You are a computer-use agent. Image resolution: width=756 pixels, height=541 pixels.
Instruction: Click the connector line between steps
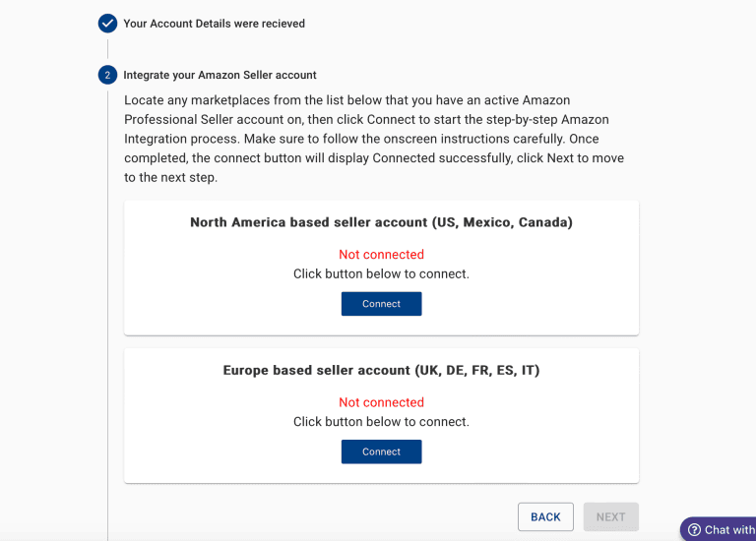pos(107,49)
